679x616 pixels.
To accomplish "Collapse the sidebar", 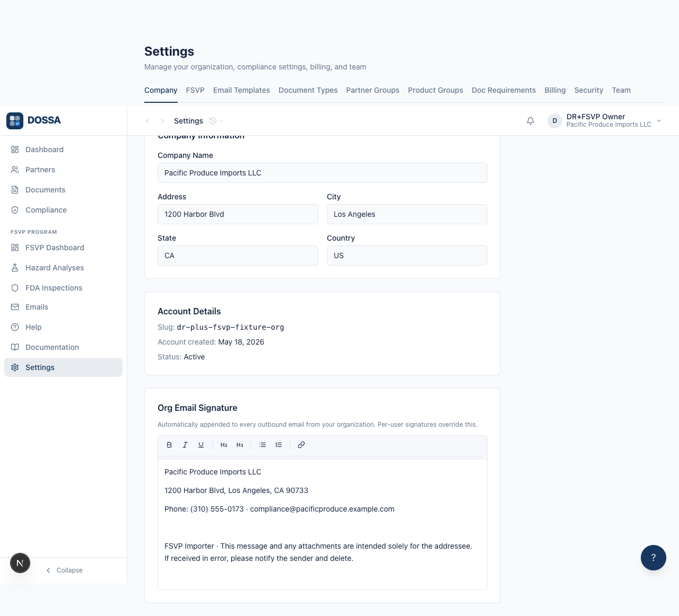I will pos(64,570).
